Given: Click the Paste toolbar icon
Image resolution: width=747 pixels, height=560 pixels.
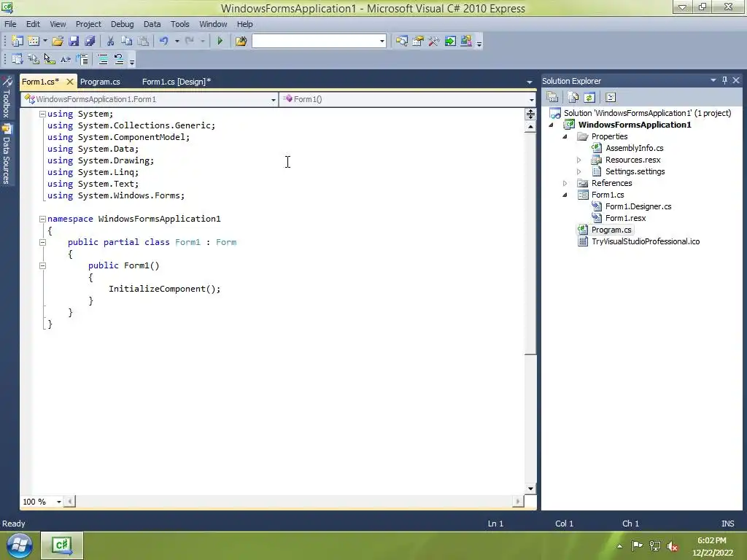Looking at the screenshot, I should pyautogui.click(x=143, y=42).
